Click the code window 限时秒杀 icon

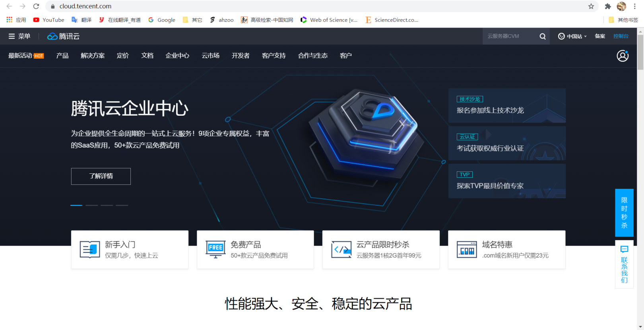[341, 250]
